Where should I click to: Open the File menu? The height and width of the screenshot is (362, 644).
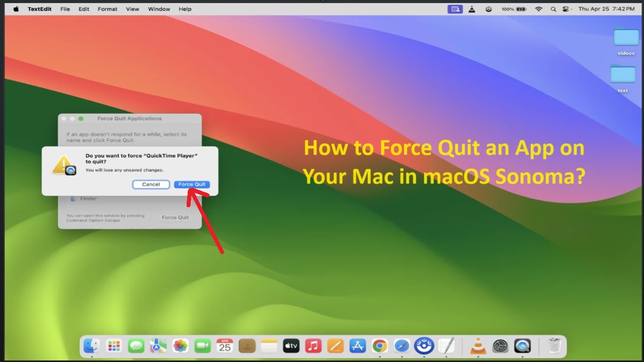65,9
